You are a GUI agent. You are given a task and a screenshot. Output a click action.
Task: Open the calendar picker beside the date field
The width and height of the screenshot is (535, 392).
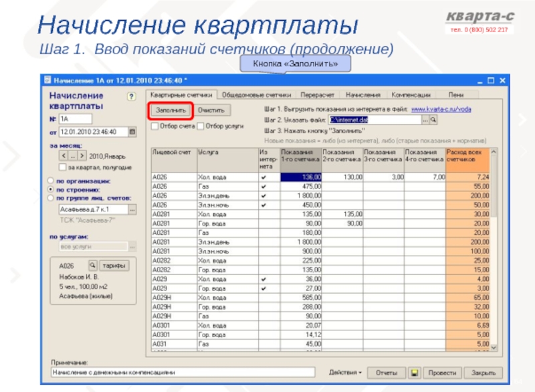click(x=131, y=132)
